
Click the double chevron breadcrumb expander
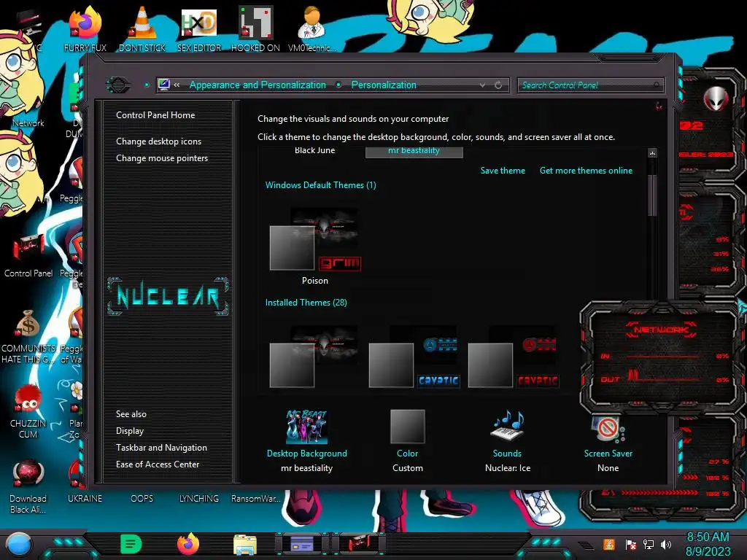point(177,85)
